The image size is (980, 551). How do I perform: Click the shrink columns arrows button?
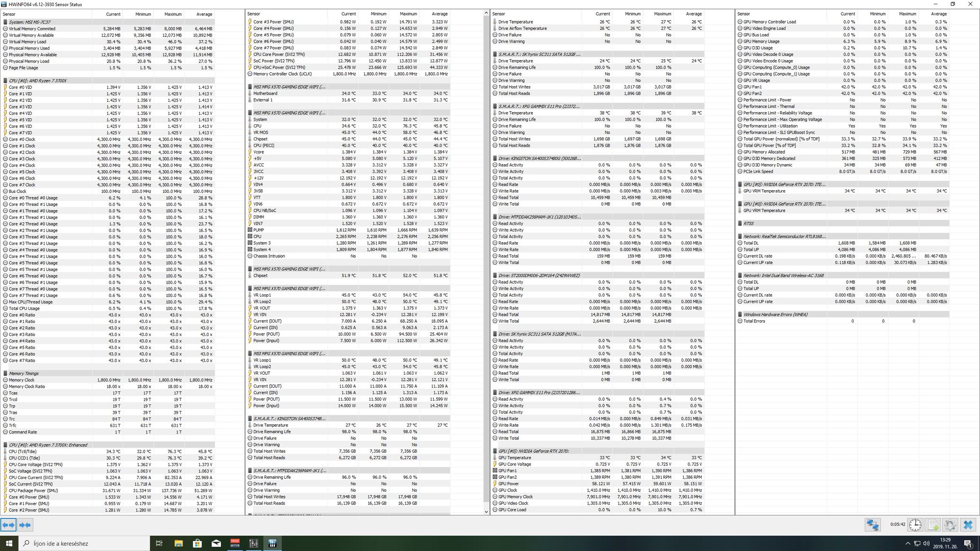coord(26,525)
